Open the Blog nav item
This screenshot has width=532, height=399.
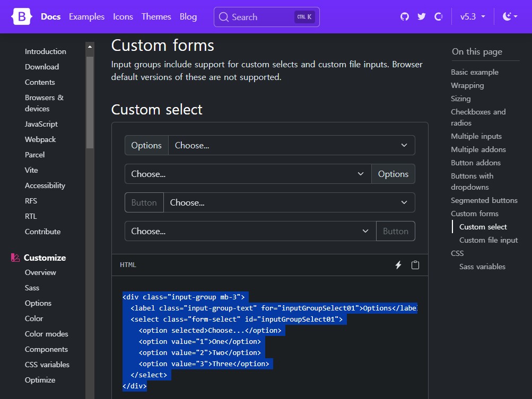click(188, 17)
